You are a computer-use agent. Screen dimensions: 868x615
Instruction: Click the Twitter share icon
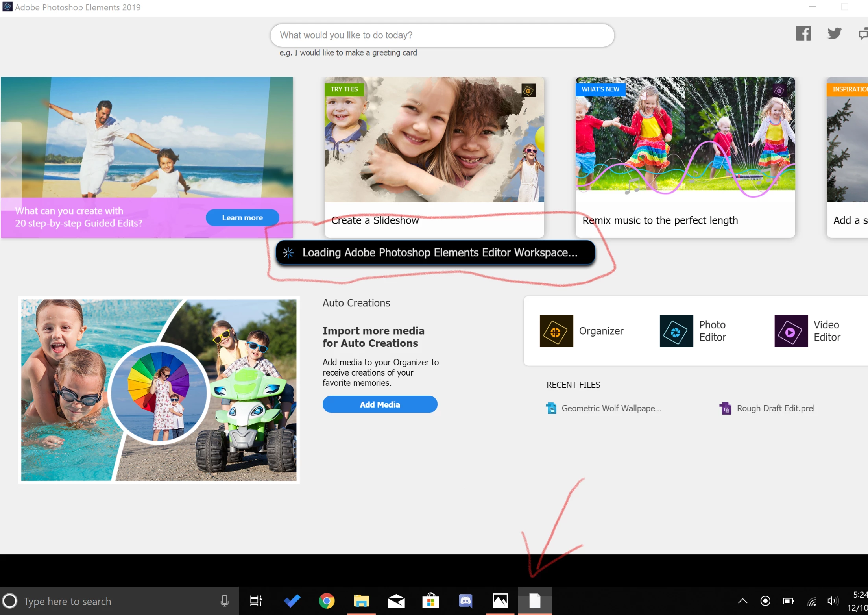tap(834, 33)
